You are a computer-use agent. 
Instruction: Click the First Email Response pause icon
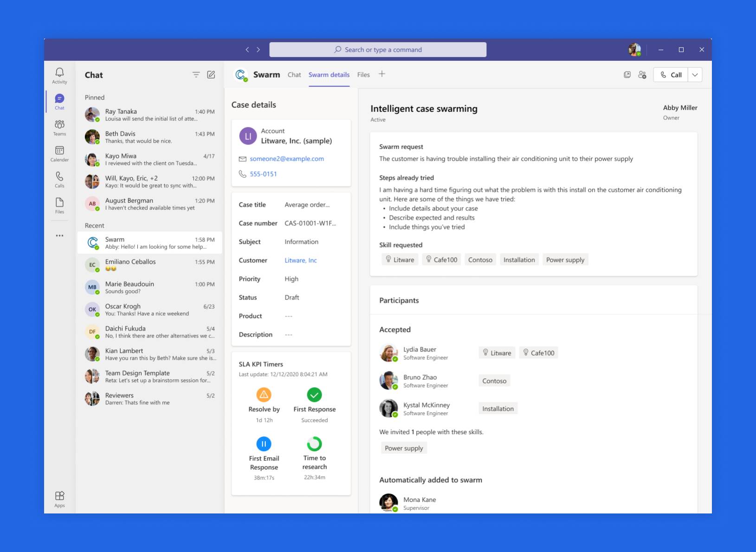point(264,444)
